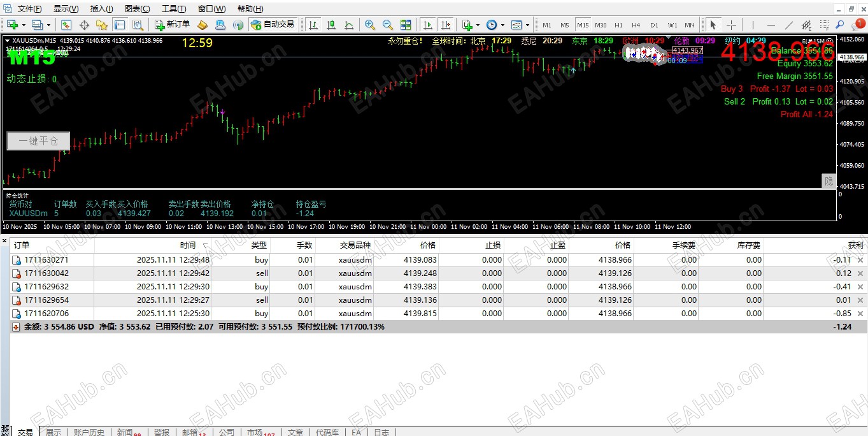
Task: Open the Market Watch window icon
Action: [x=66, y=25]
